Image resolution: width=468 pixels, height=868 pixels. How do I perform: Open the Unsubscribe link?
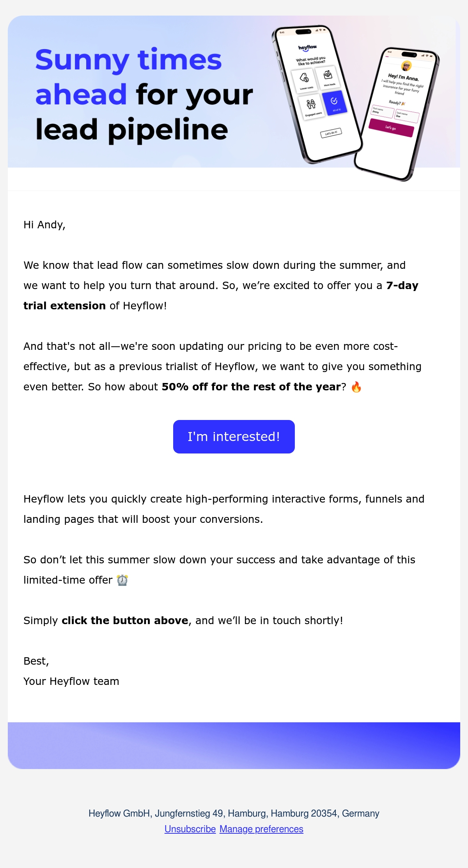[190, 829]
